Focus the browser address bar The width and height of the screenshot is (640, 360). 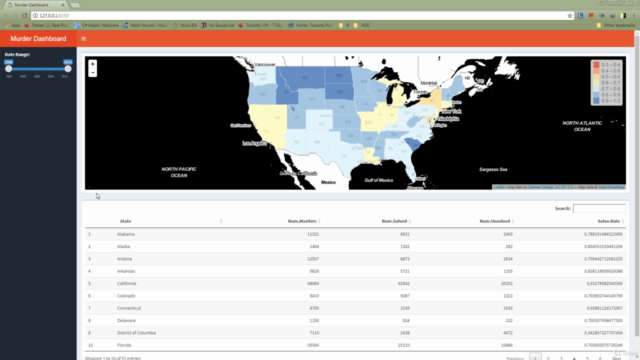pos(300,16)
